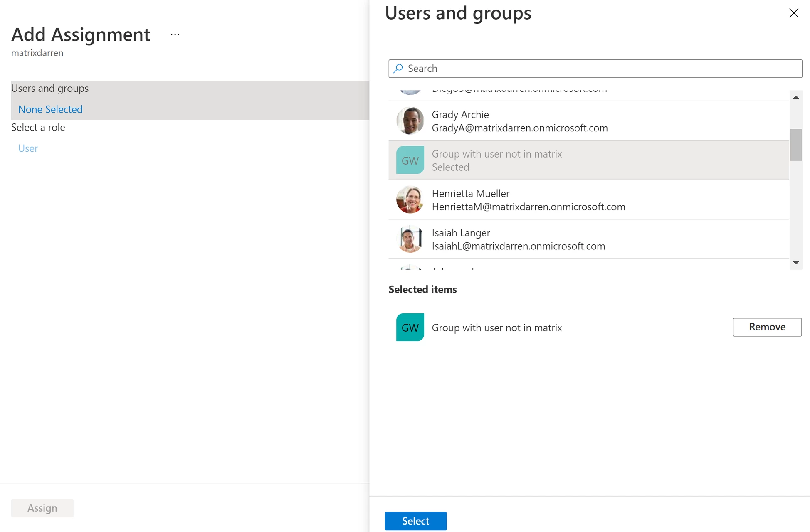Image resolution: width=810 pixels, height=532 pixels.
Task: Choose Isaiah Langer from the user list
Action: [518, 239]
